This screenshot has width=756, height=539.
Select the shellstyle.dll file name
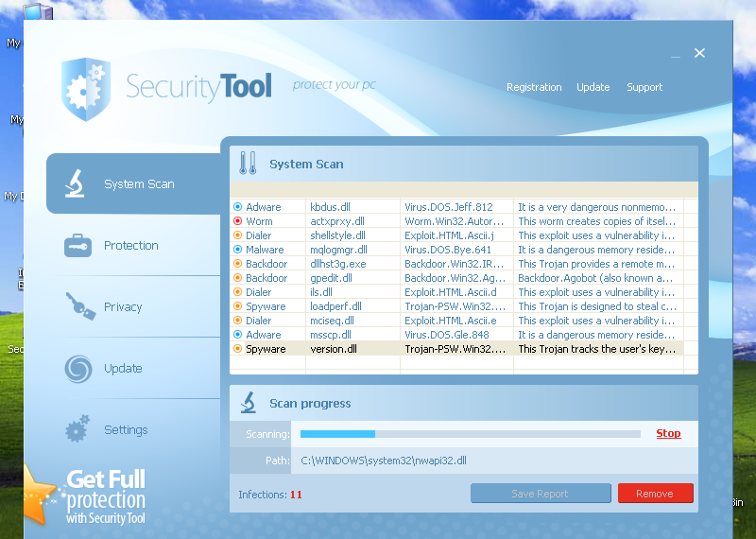point(338,235)
